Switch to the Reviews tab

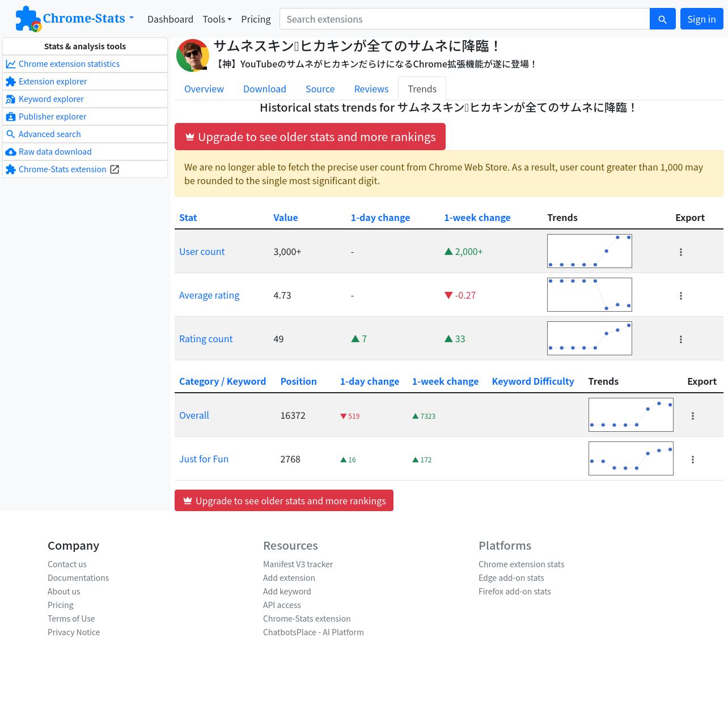pyautogui.click(x=371, y=89)
